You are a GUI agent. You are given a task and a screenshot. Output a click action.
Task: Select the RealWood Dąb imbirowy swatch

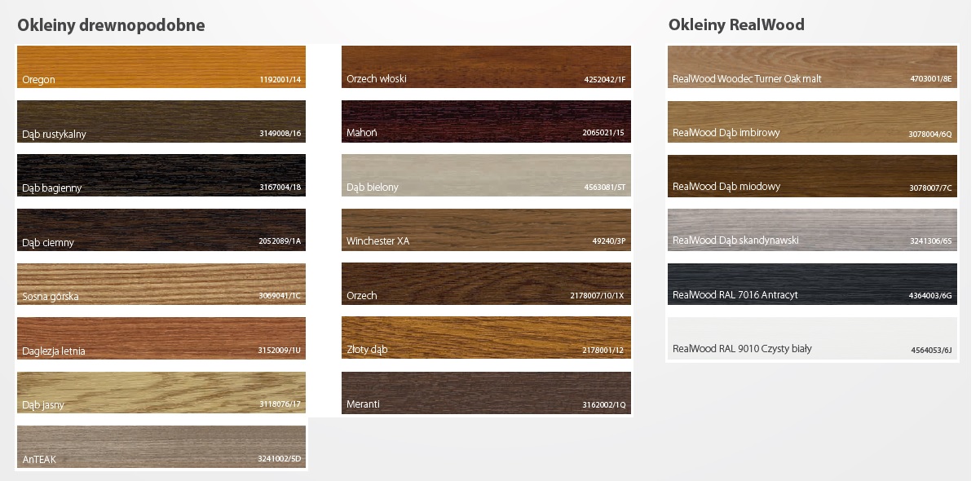[812, 121]
